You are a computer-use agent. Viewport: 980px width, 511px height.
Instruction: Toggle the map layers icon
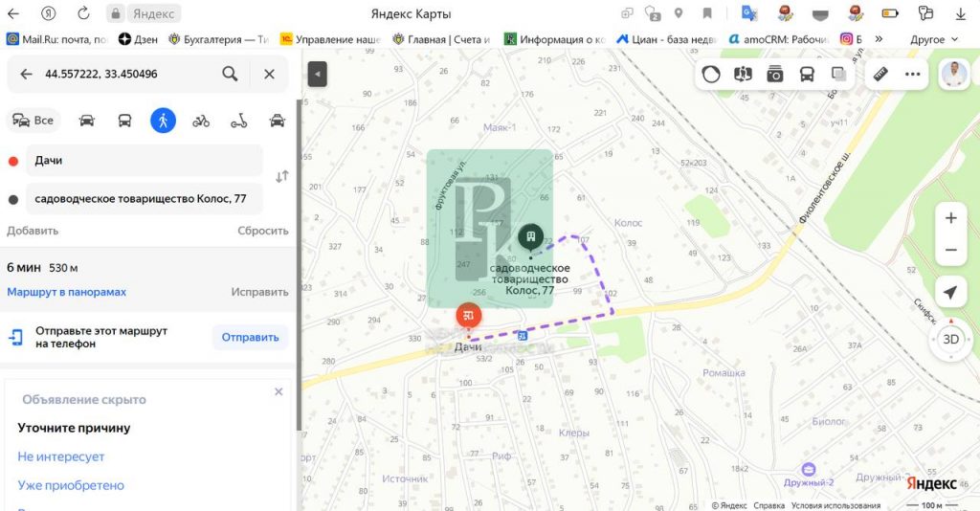pyautogui.click(x=743, y=75)
